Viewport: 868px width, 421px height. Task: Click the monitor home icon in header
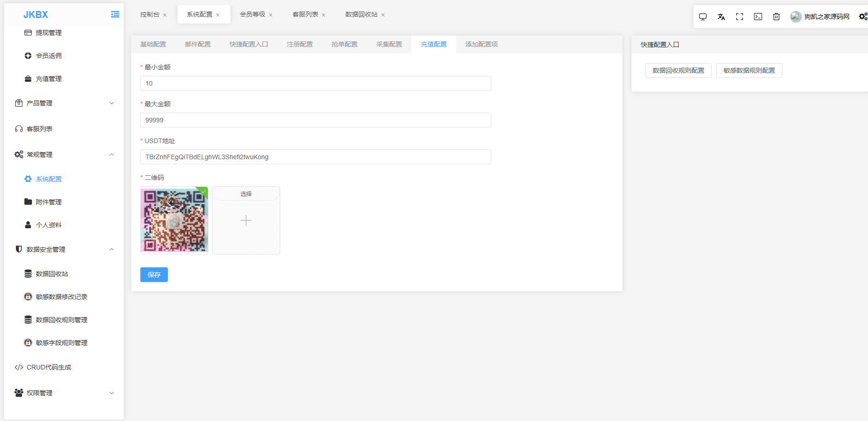[702, 17]
